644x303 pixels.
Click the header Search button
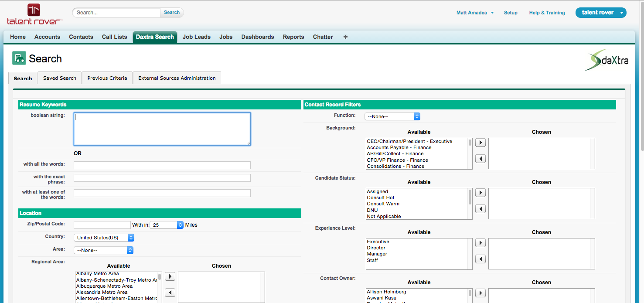[x=172, y=13]
